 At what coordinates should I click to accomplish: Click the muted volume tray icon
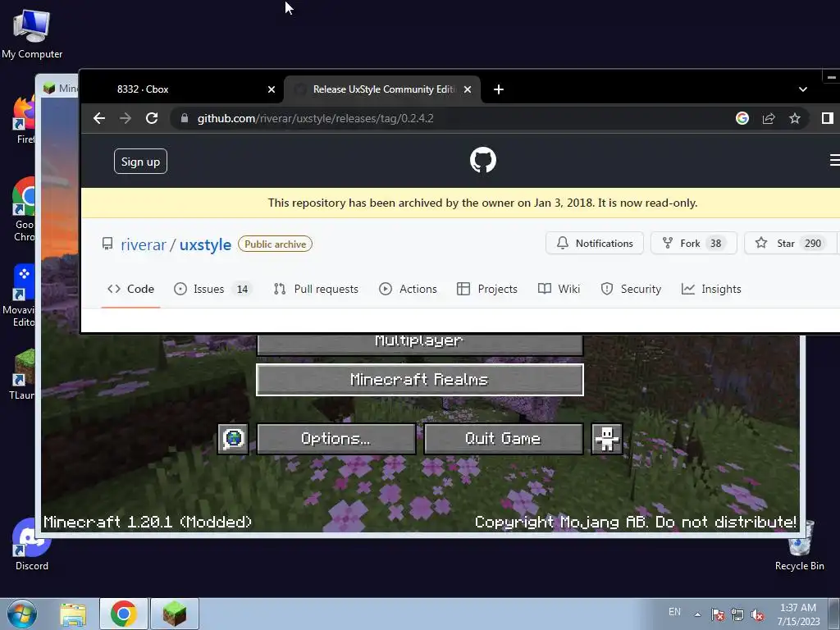(x=757, y=615)
